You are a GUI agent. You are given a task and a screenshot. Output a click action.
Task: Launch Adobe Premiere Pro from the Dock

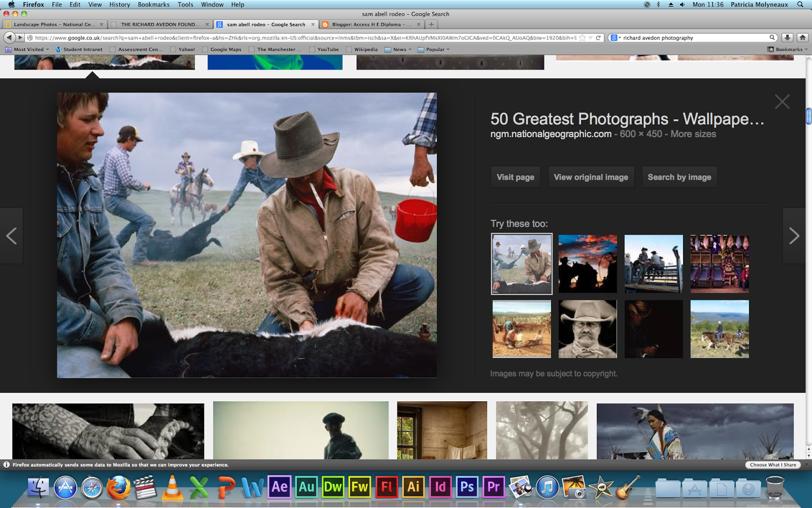pyautogui.click(x=494, y=487)
